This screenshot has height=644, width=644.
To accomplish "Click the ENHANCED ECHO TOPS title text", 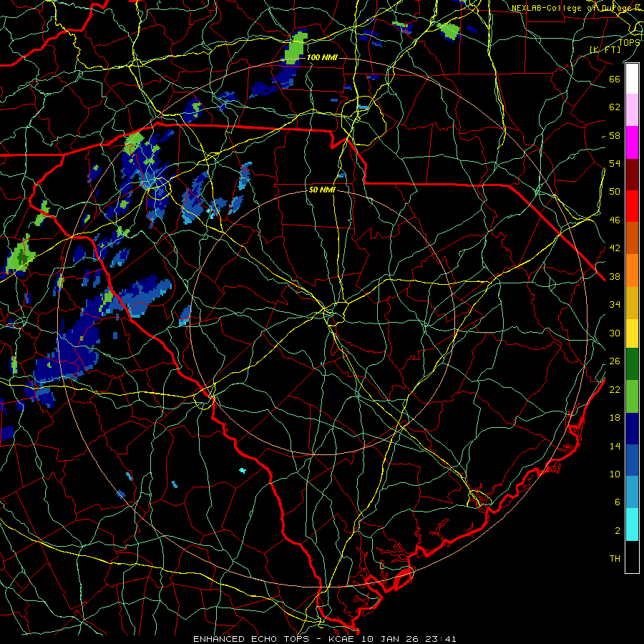I will pyautogui.click(x=250, y=639).
